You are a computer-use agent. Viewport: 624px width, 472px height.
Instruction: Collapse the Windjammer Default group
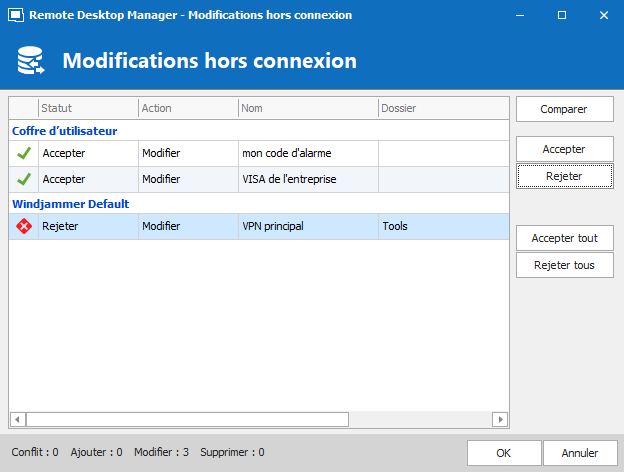point(70,204)
